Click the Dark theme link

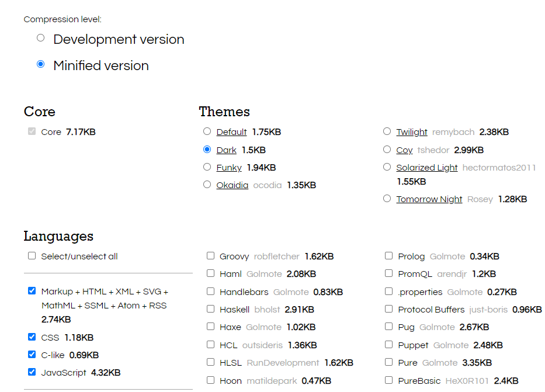tap(226, 150)
